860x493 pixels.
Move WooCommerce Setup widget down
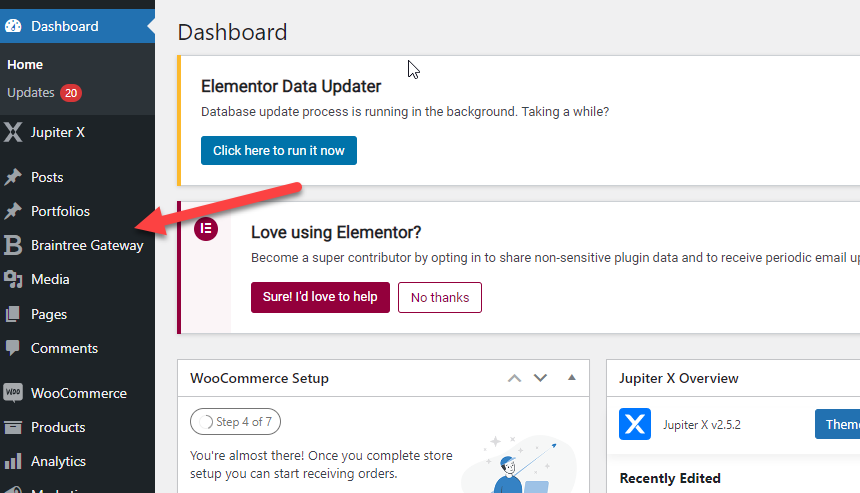click(540, 378)
